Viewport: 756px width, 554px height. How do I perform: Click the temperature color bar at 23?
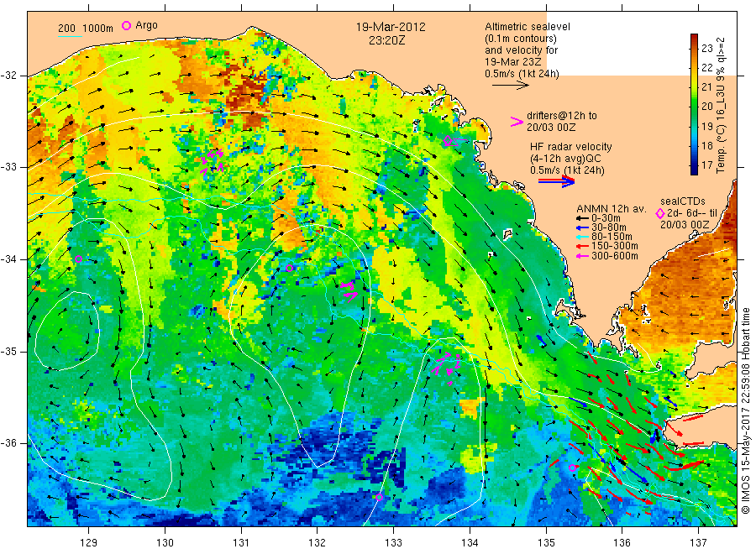click(x=694, y=48)
